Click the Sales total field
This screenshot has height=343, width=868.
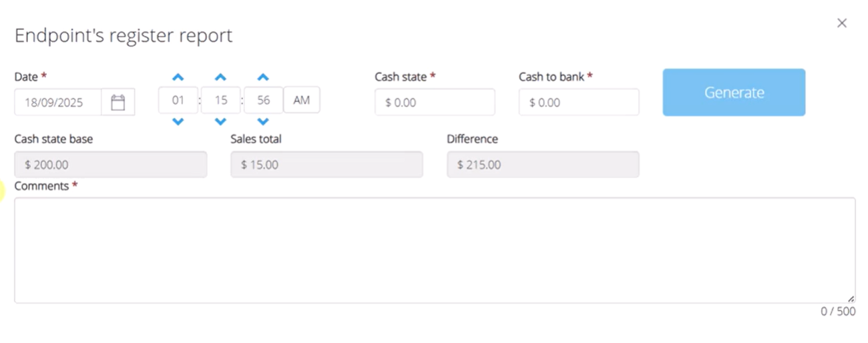(327, 164)
